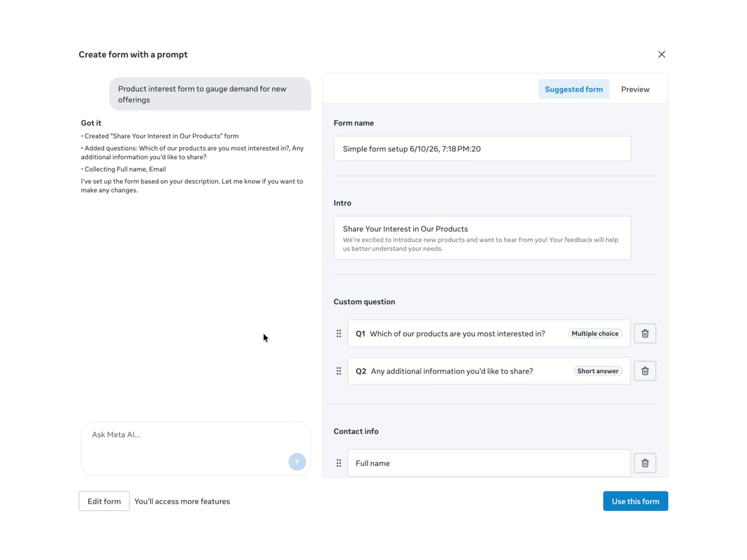The image size is (747, 560).
Task: Close the Create form dialog
Action: 661,54
